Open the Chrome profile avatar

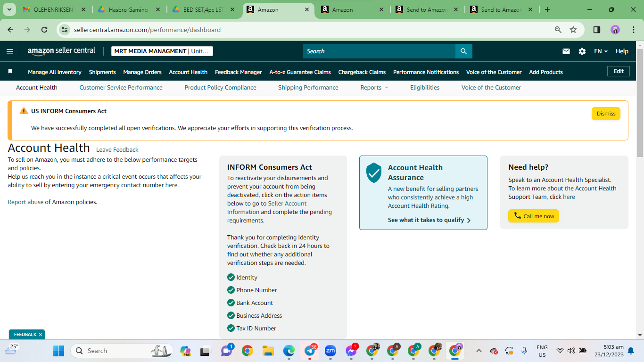click(615, 30)
